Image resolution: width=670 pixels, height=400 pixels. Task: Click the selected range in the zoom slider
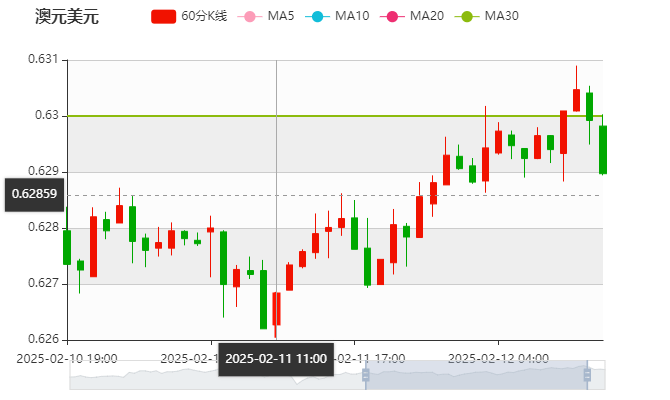pos(476,376)
